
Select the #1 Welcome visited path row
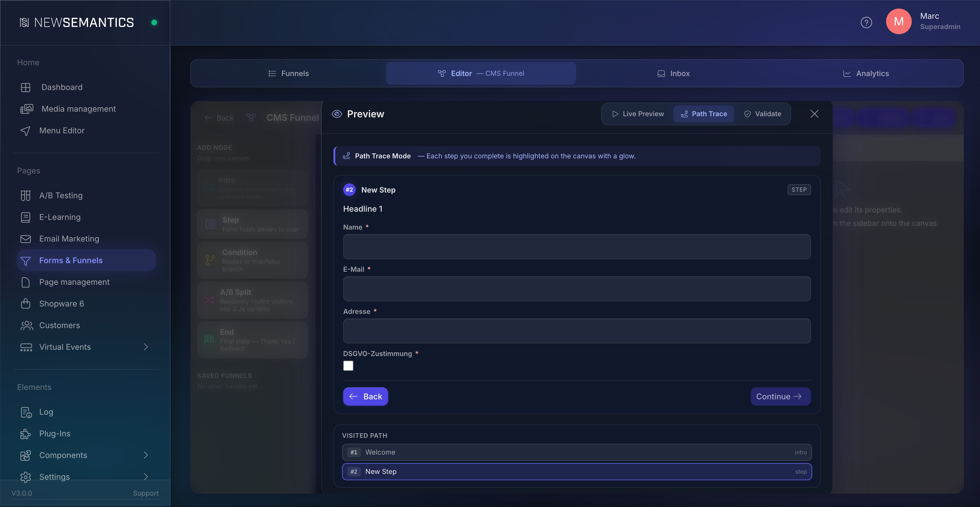coord(577,452)
